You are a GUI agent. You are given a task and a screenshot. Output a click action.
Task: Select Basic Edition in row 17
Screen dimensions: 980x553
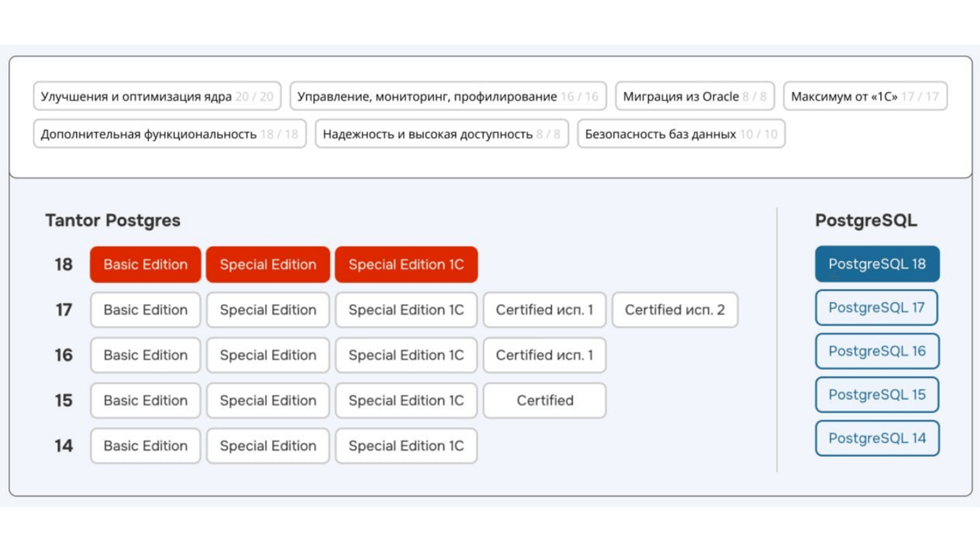[145, 310]
